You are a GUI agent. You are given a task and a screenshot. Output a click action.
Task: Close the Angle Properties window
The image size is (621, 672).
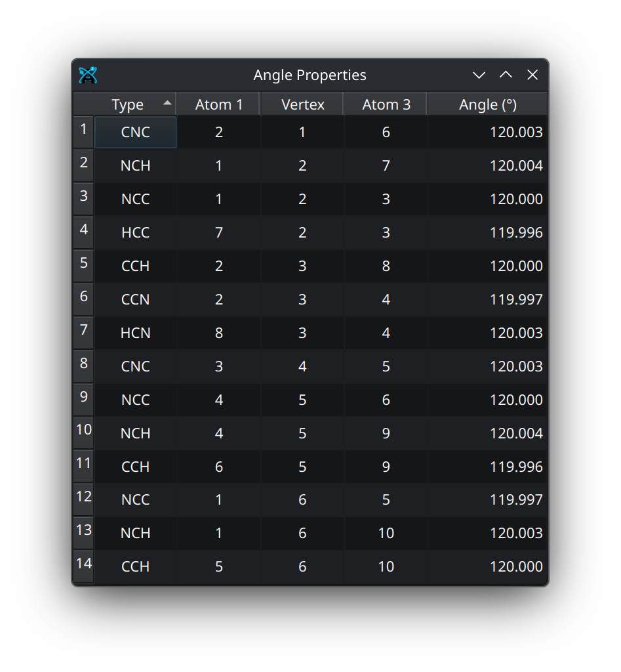click(x=532, y=75)
